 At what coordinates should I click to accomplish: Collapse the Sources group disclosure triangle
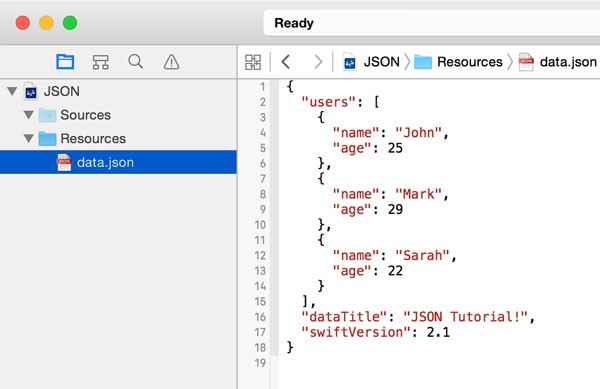[29, 115]
